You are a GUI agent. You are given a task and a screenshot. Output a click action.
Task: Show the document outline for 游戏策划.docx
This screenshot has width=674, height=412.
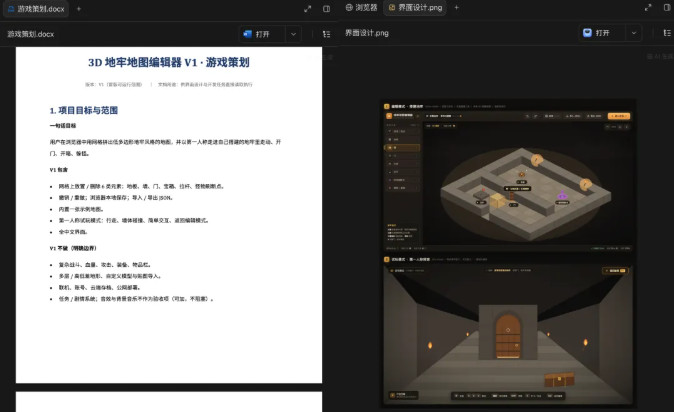[326, 34]
